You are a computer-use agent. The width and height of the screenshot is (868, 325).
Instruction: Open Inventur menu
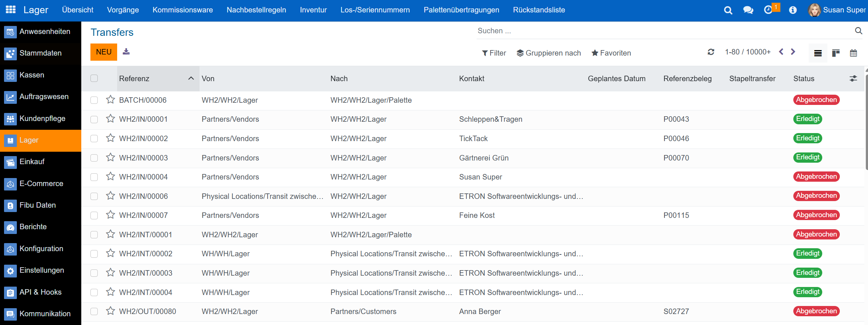pyautogui.click(x=313, y=10)
